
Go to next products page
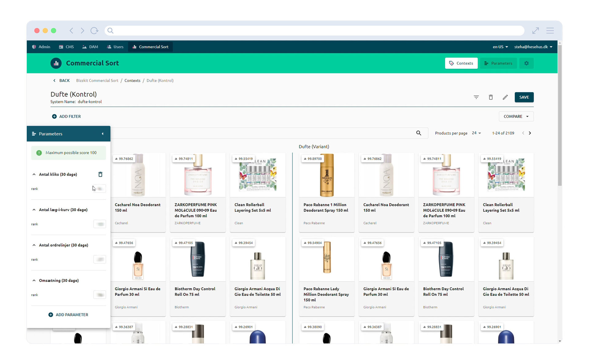530,133
